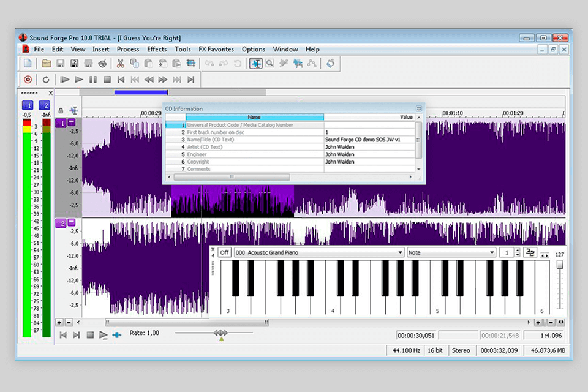Toggle the Loop Playback button
Viewport: 588px width, 392px height.
coord(46,80)
